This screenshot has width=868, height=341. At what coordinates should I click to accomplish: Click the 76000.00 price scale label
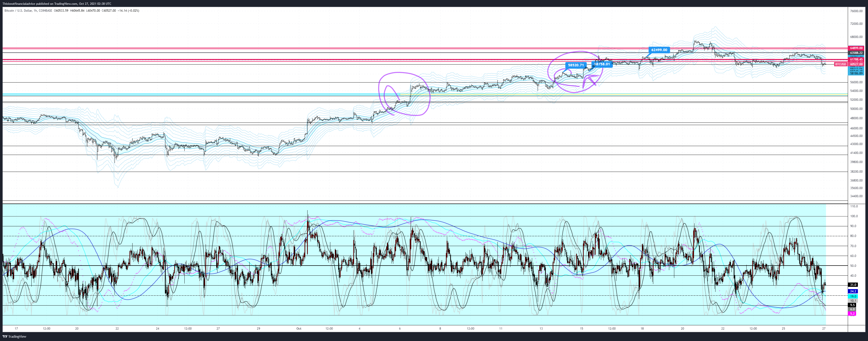(856, 11)
